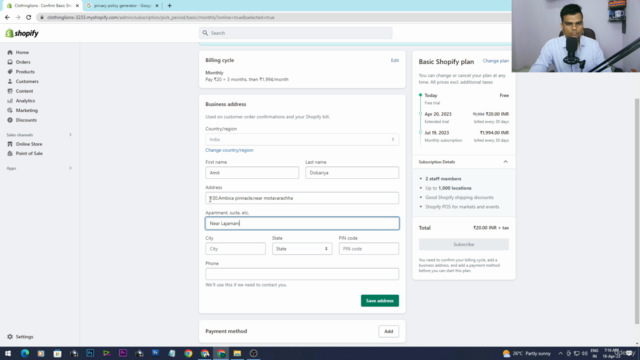
Task: Open a new browser tab
Action: click(x=169, y=6)
